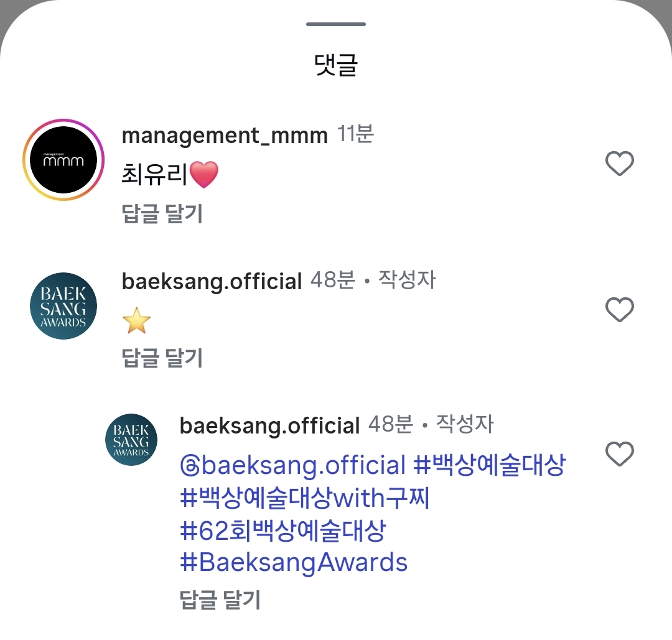
Task: Open the #62회백상예술대상 hashtag
Action: (283, 531)
